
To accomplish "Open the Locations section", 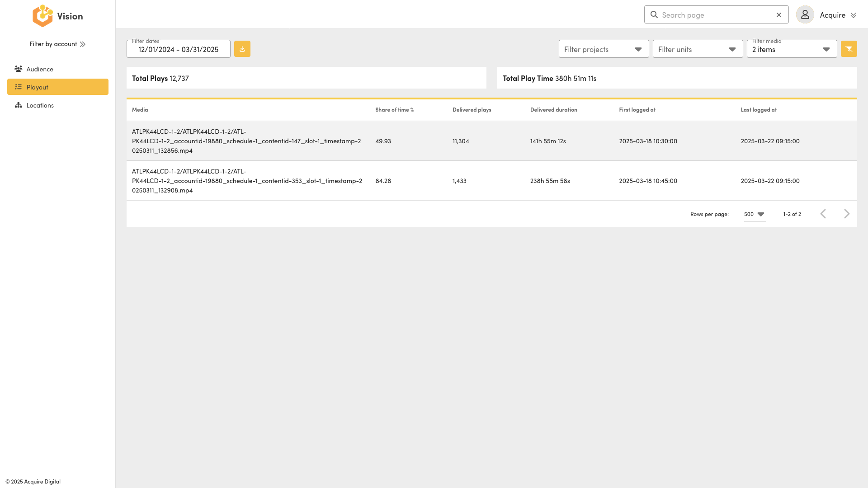I will pos(58,105).
